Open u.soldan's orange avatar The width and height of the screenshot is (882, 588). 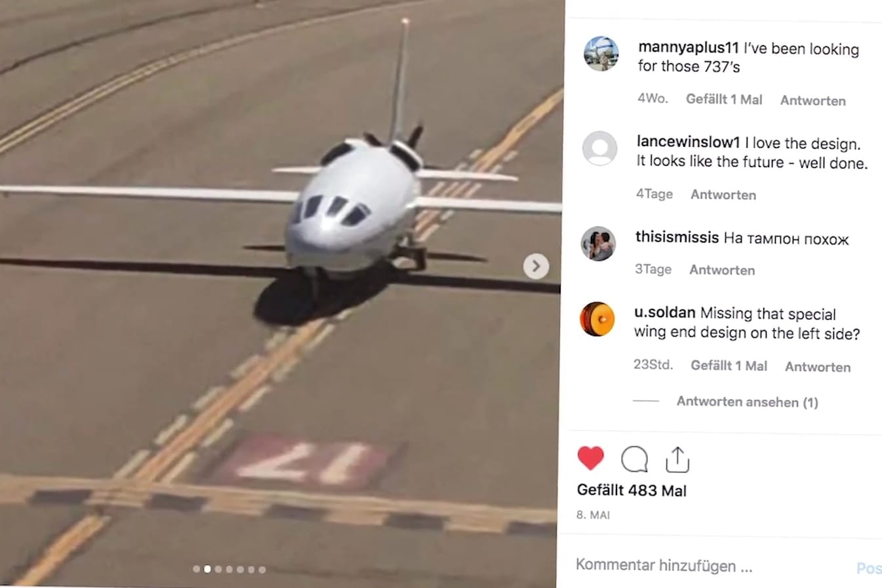click(597, 319)
